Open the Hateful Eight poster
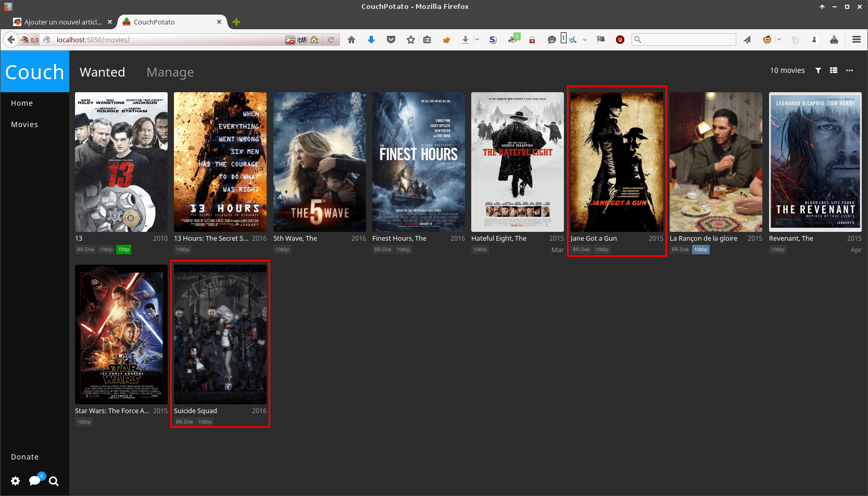The height and width of the screenshot is (496, 868). point(518,162)
